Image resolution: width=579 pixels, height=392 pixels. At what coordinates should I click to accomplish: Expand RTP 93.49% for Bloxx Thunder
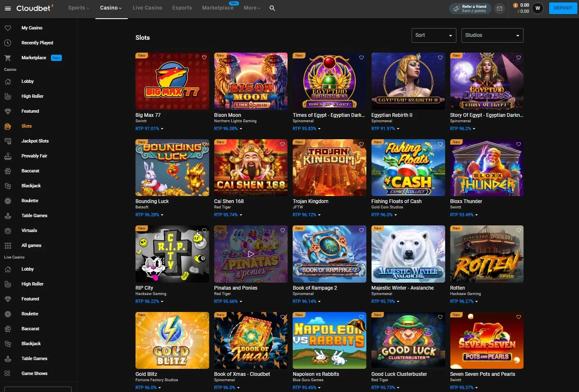coord(464,215)
